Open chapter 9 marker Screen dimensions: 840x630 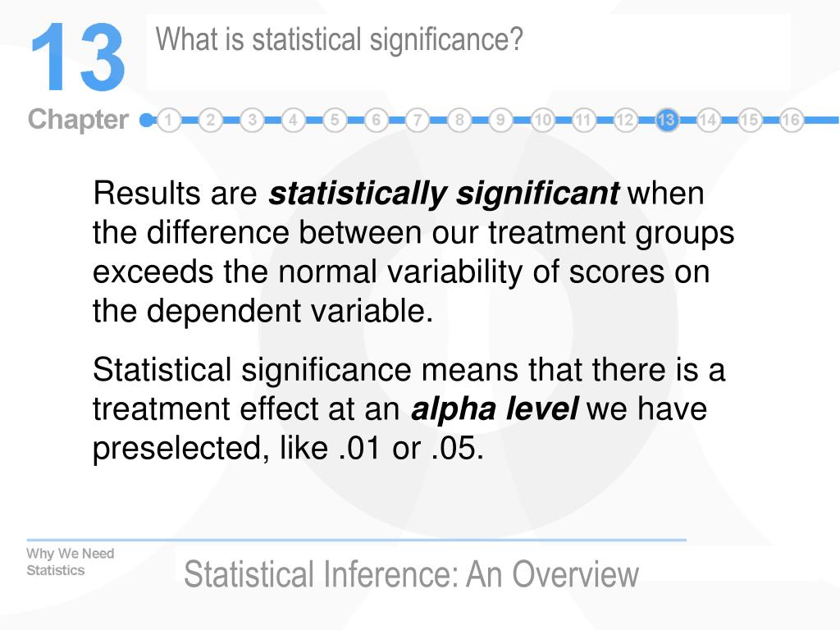500,120
